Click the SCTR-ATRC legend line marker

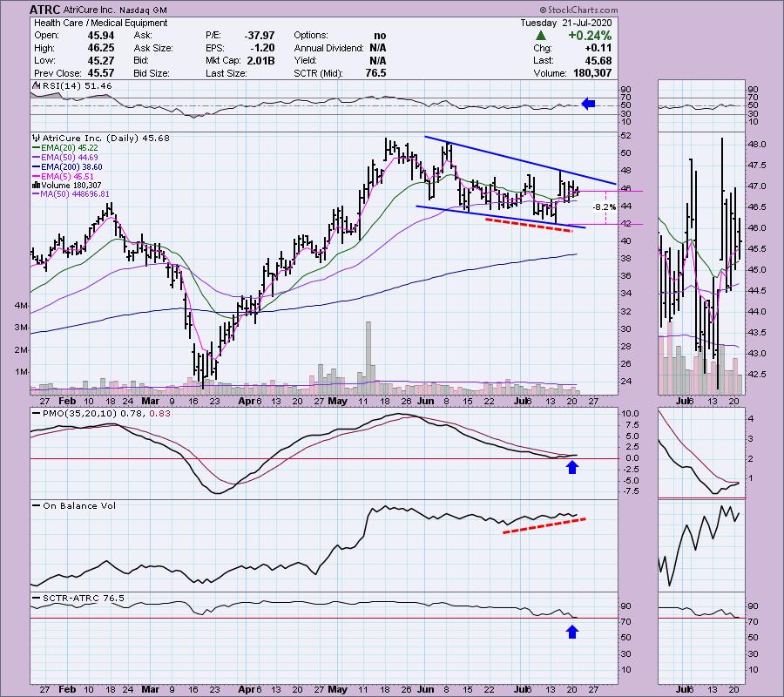36,598
